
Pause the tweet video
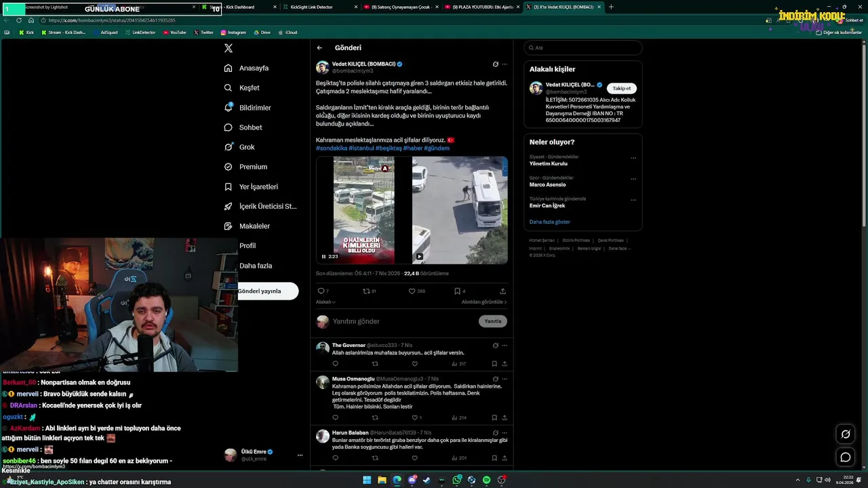click(x=323, y=257)
